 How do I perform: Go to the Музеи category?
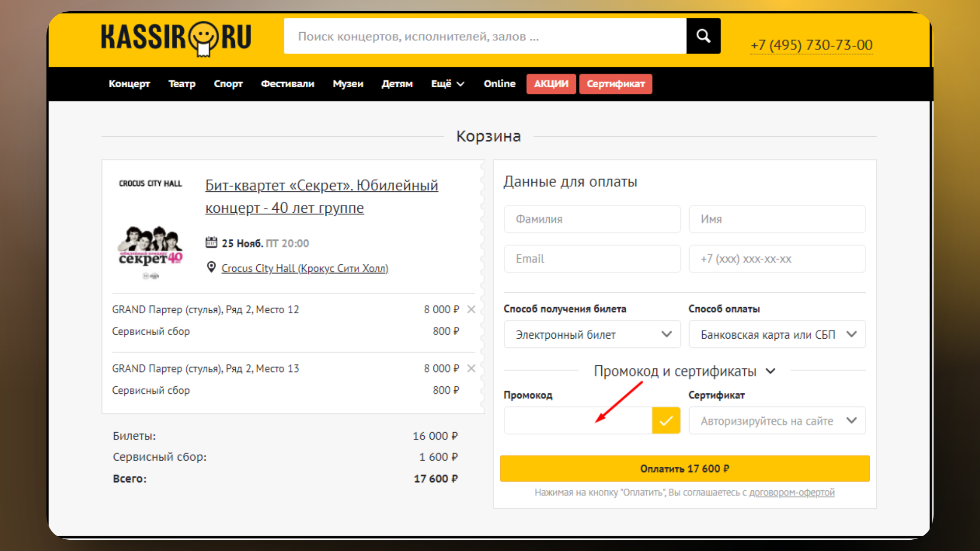(348, 84)
